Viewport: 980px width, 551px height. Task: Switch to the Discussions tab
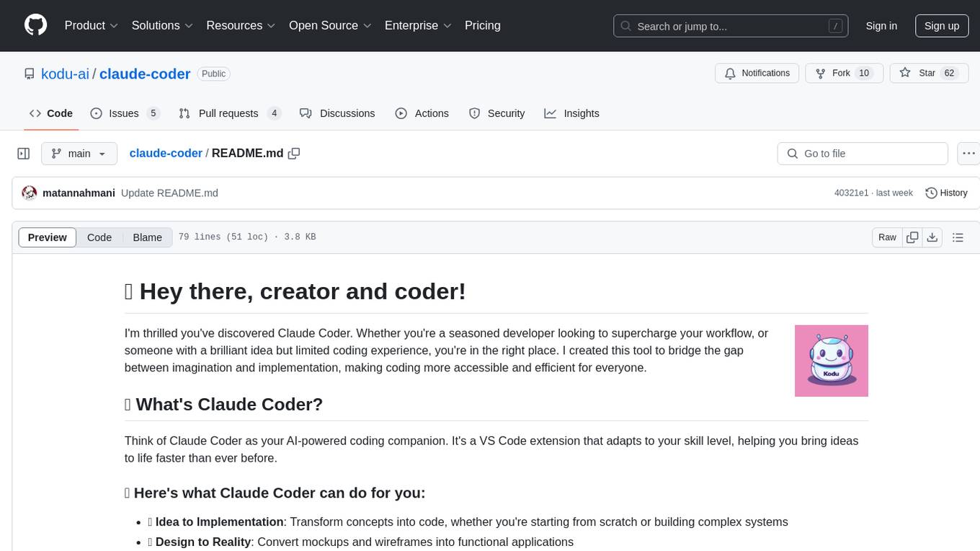tap(337, 113)
